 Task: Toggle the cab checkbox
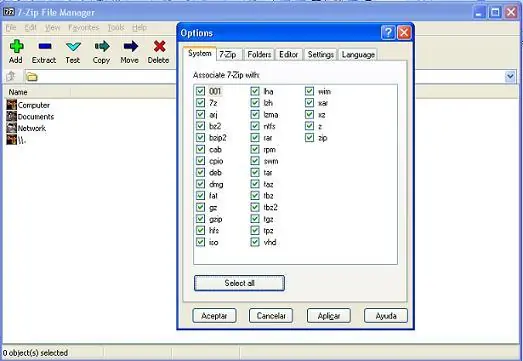click(x=200, y=149)
